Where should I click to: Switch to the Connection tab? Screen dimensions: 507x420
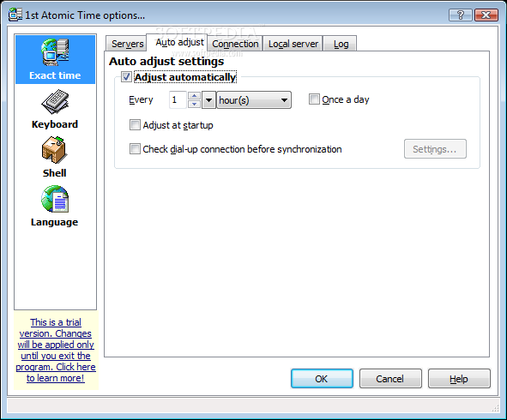point(235,44)
